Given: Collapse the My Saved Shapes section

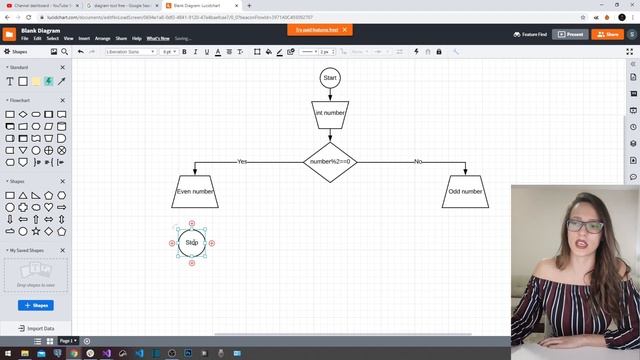Looking at the screenshot, I should click(7, 250).
